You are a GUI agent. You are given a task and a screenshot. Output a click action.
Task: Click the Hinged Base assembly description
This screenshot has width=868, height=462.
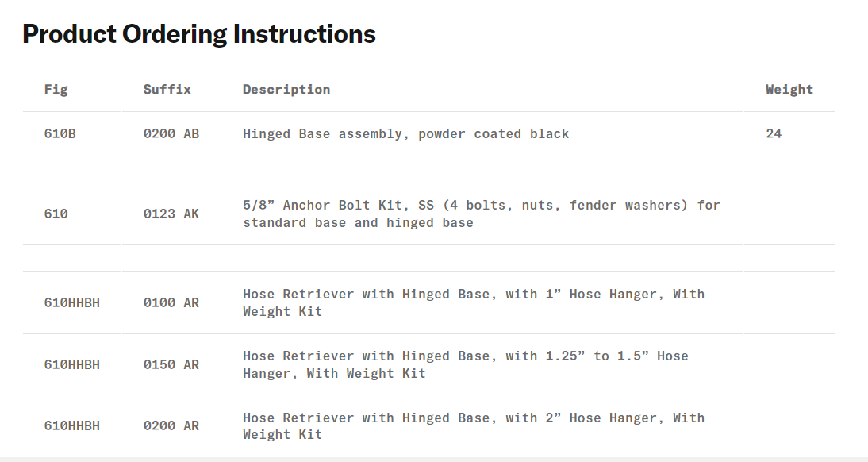[x=406, y=134]
